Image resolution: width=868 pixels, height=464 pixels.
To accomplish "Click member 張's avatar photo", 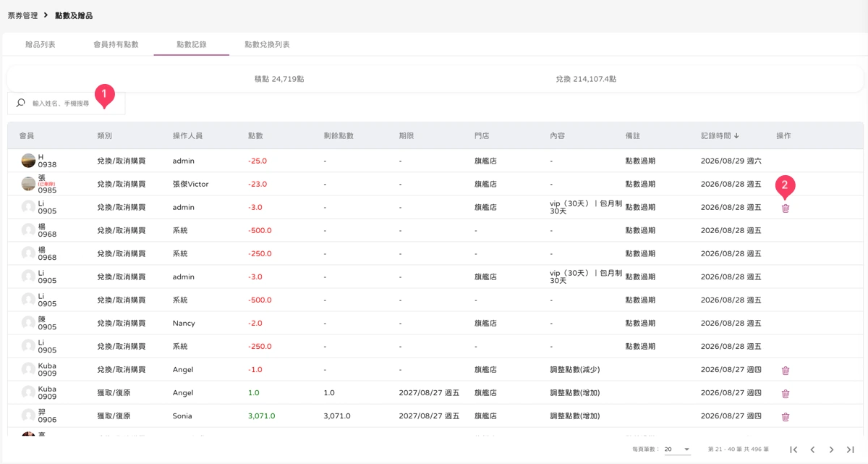I will click(x=28, y=184).
